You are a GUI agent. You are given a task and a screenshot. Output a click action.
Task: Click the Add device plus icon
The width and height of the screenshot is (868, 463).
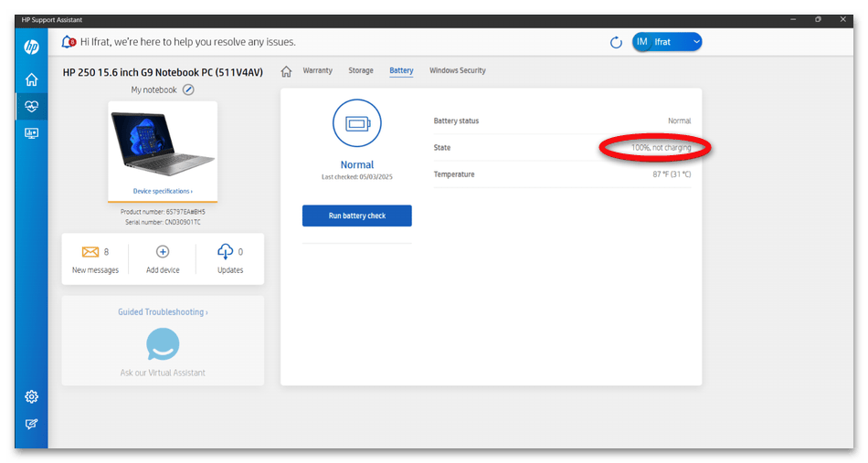point(163,252)
